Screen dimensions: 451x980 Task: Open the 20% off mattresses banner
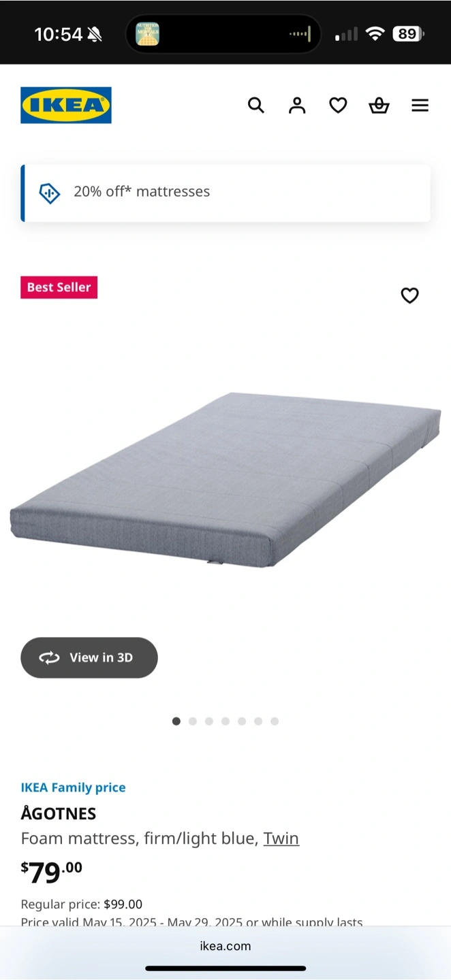[226, 193]
